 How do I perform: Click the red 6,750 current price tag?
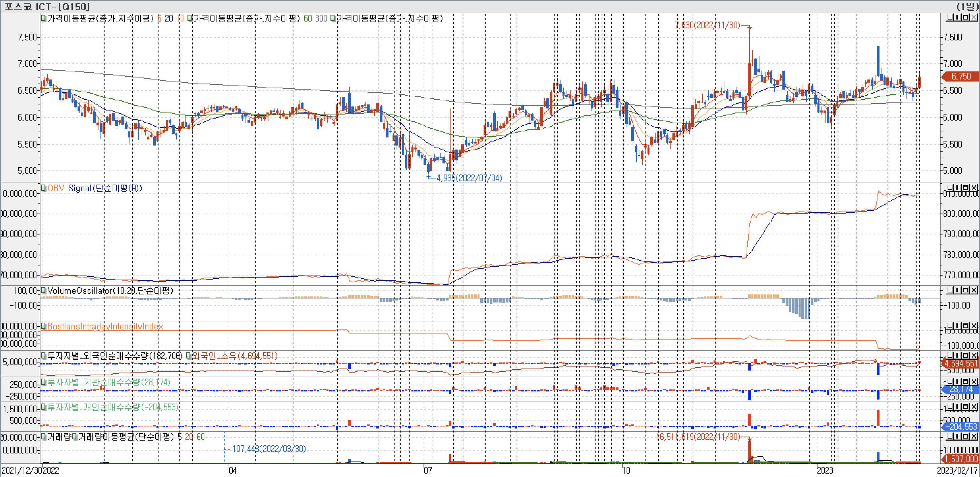961,76
